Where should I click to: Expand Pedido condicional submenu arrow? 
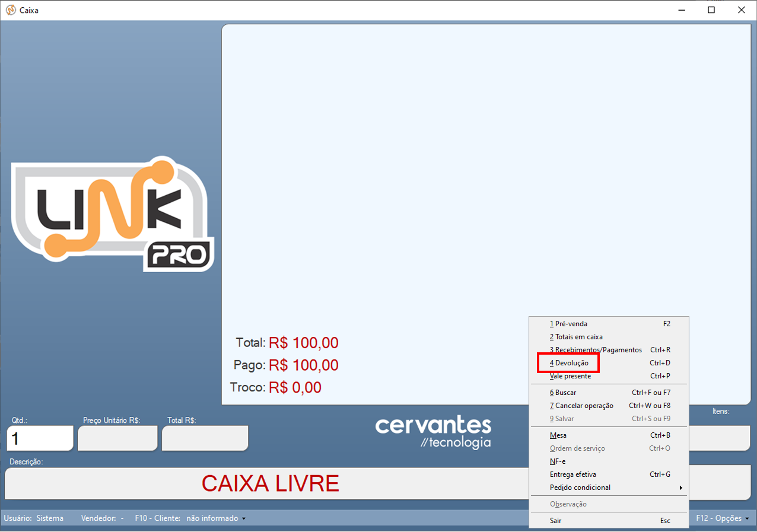tap(680, 488)
